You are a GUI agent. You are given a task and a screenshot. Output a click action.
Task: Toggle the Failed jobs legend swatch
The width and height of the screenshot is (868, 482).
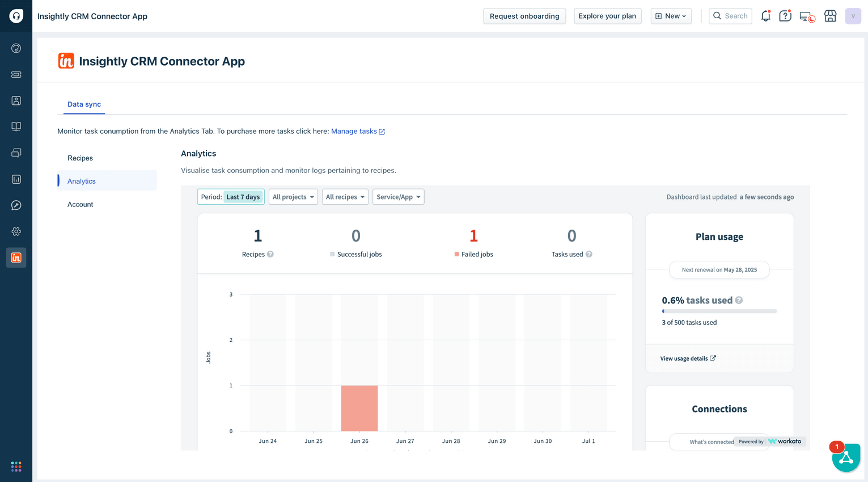coord(457,254)
